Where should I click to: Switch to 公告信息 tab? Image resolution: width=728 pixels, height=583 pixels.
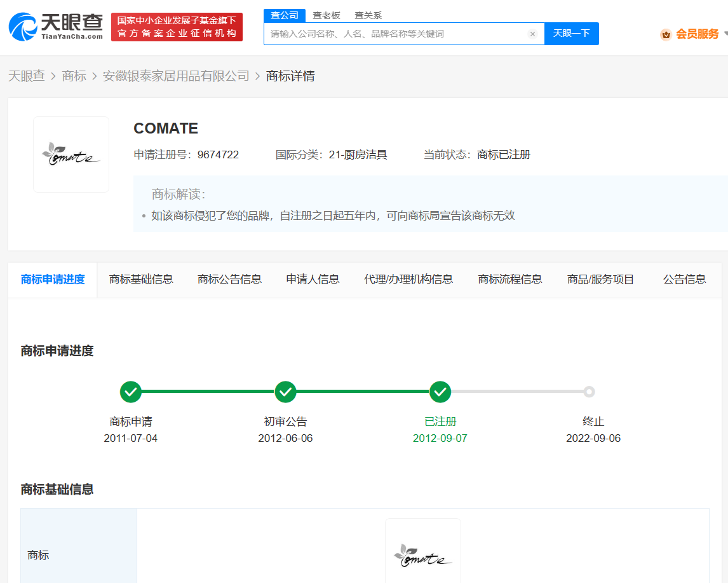tap(684, 279)
